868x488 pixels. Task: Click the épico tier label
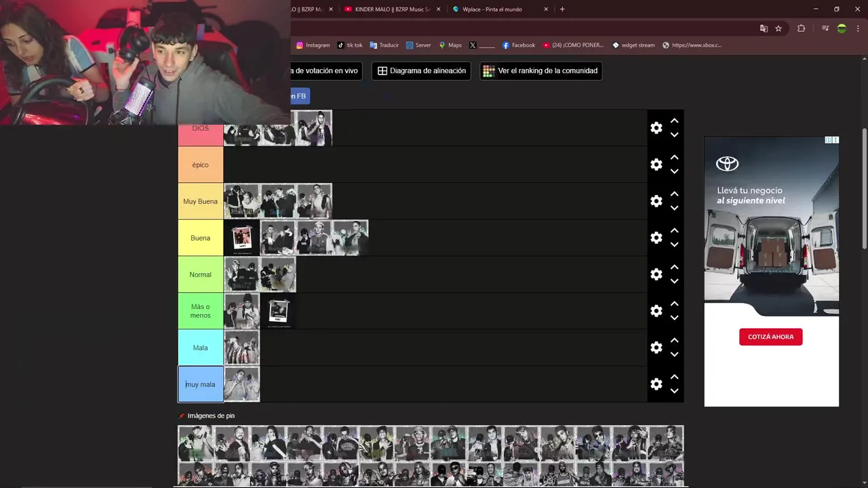200,165
